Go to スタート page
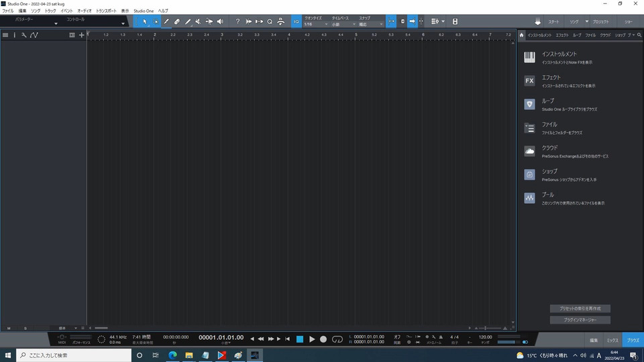 (x=553, y=21)
